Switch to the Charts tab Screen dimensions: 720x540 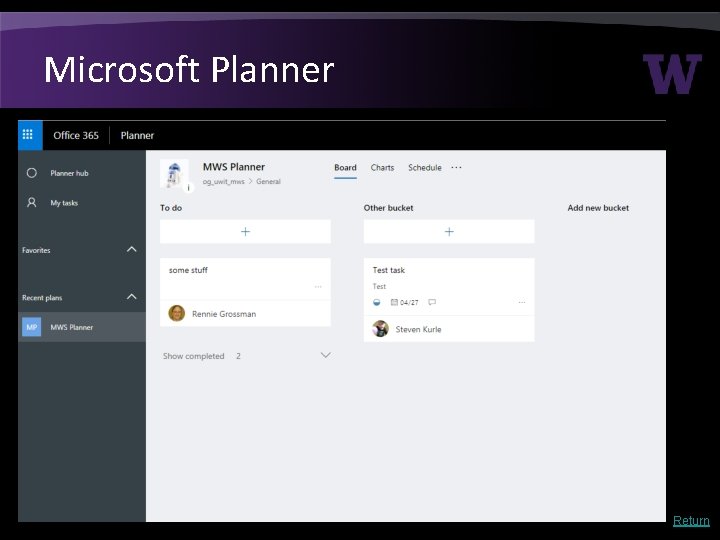[382, 168]
